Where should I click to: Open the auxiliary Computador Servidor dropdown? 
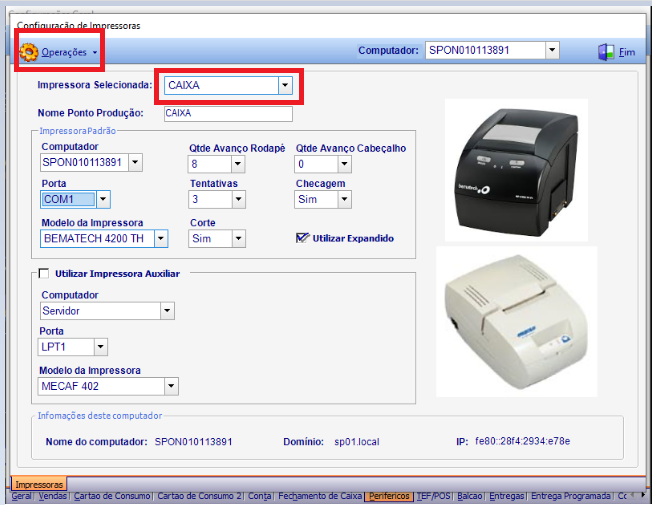point(167,311)
